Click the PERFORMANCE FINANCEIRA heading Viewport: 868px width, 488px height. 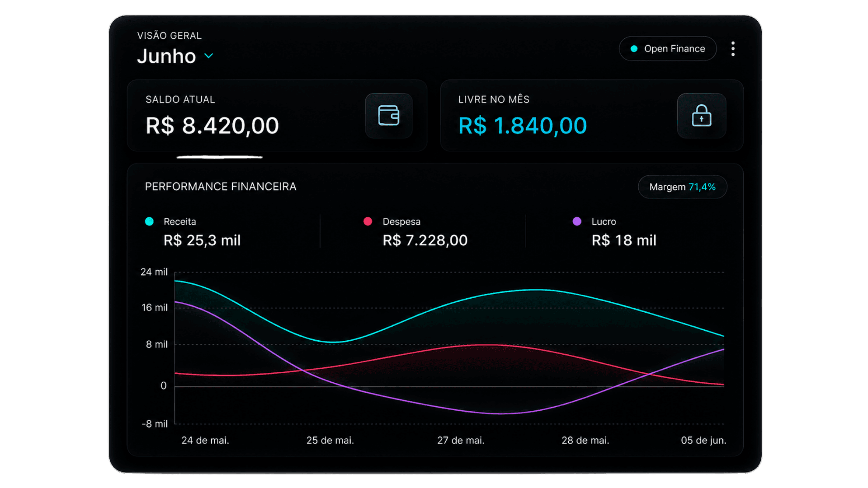click(221, 187)
